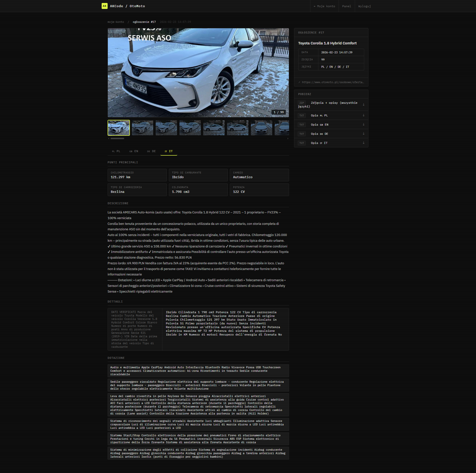Select the third car thumbnail
Viewport: 476px width, 473px height.
(166, 128)
